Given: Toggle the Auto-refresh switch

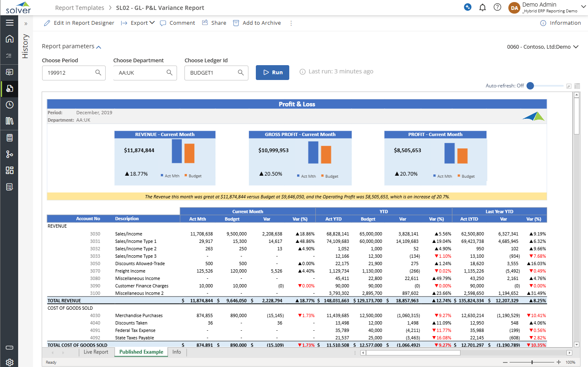Looking at the screenshot, I should [x=531, y=86].
